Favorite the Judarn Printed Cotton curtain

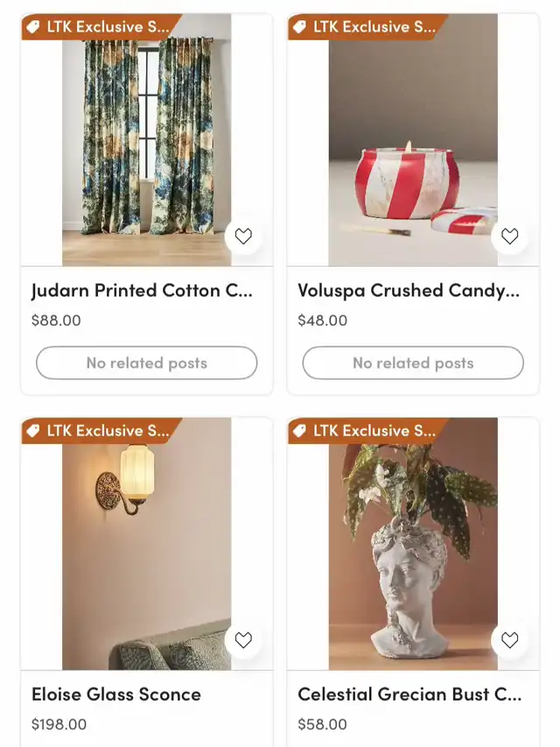(243, 236)
